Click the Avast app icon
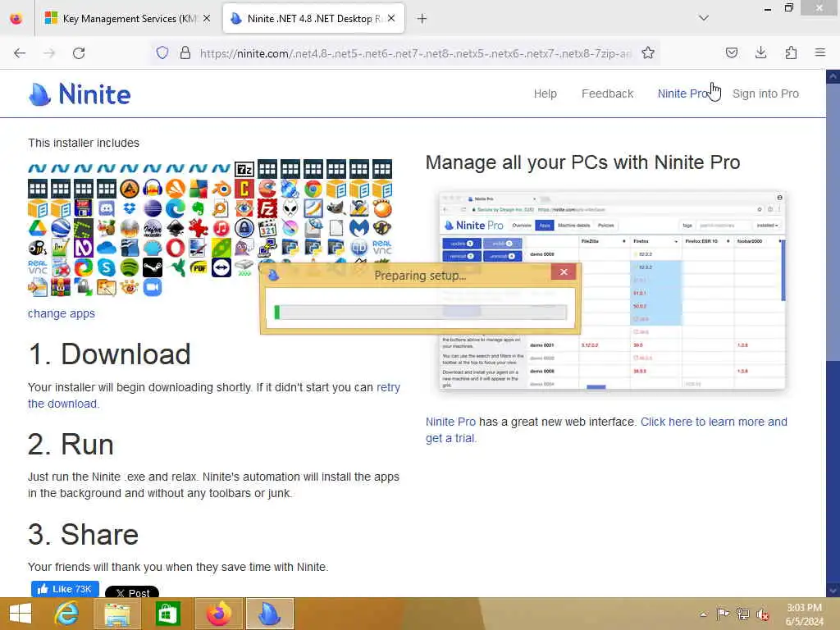 tap(176, 189)
